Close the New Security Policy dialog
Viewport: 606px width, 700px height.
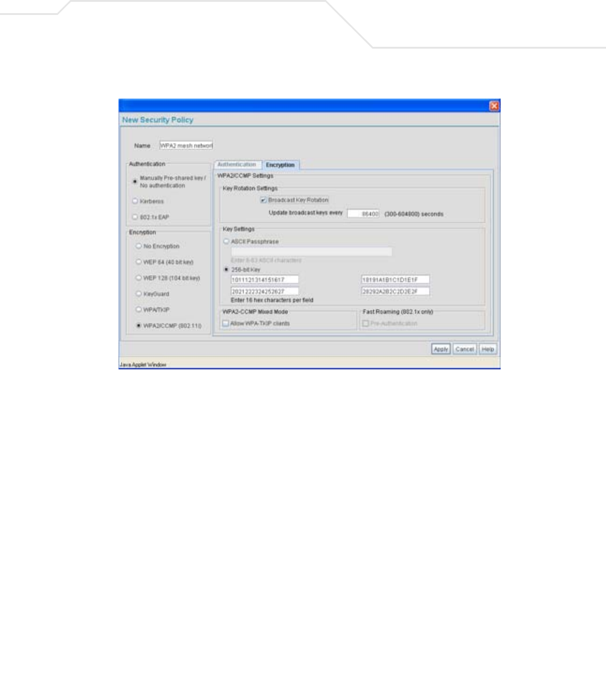coord(494,106)
